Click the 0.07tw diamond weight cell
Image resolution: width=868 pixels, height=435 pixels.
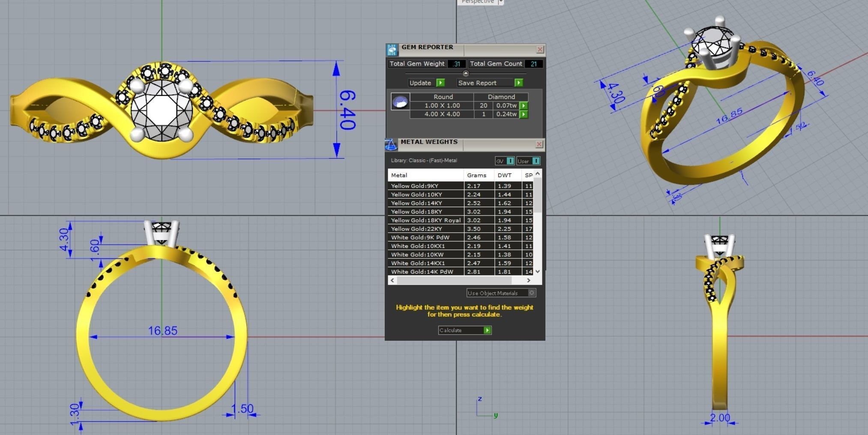coord(506,105)
